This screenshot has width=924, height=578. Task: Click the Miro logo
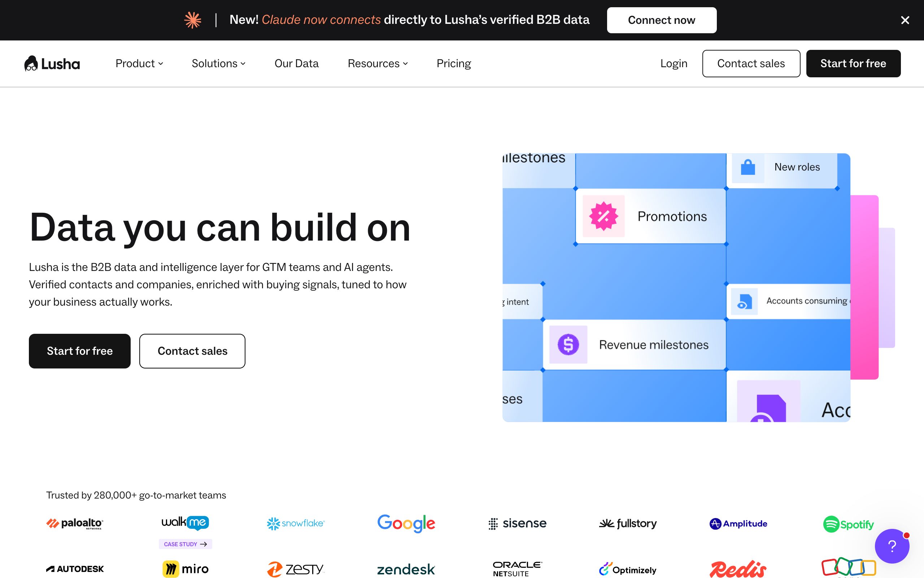coord(186,569)
